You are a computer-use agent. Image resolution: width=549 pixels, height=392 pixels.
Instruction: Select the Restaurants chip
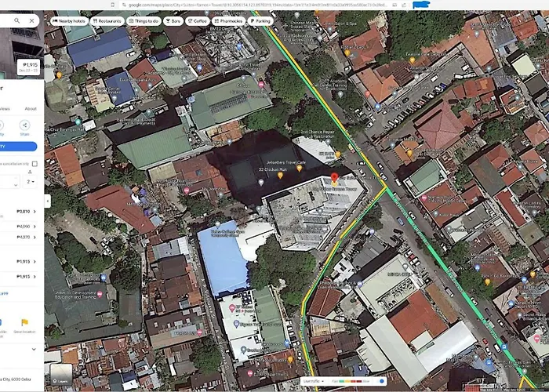click(x=107, y=21)
